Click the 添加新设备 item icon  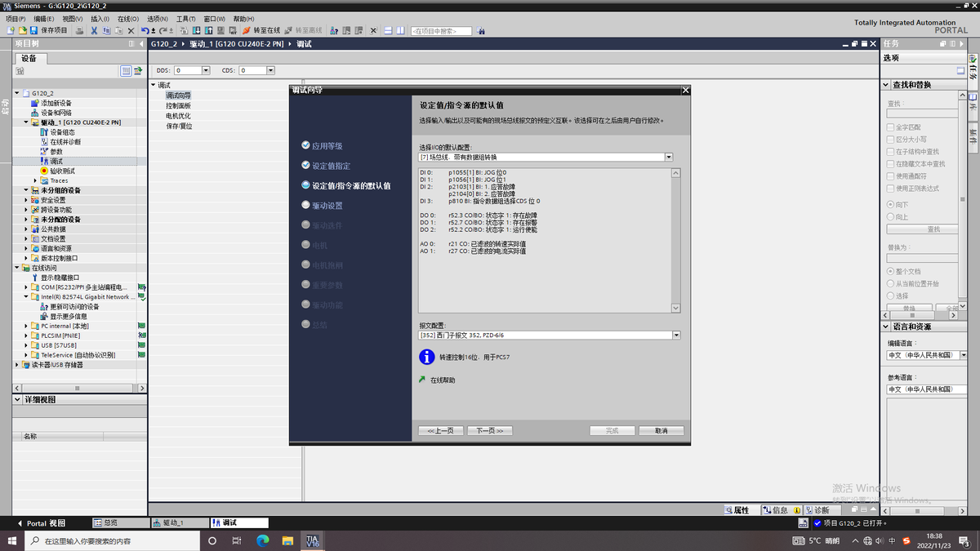pyautogui.click(x=34, y=103)
